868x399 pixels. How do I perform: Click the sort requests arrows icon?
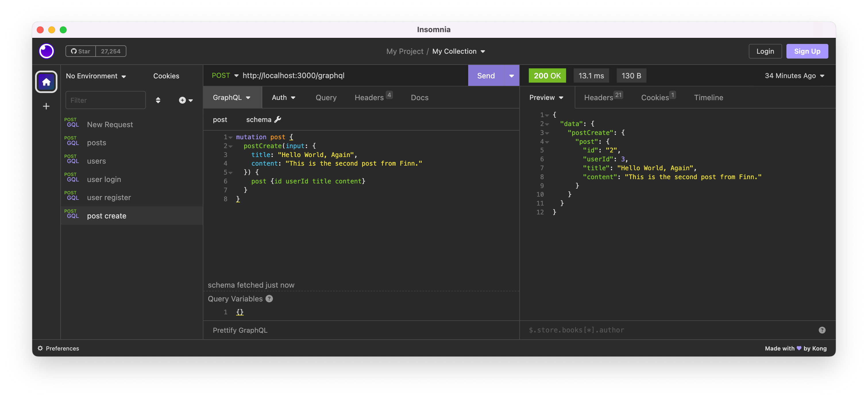coord(158,100)
